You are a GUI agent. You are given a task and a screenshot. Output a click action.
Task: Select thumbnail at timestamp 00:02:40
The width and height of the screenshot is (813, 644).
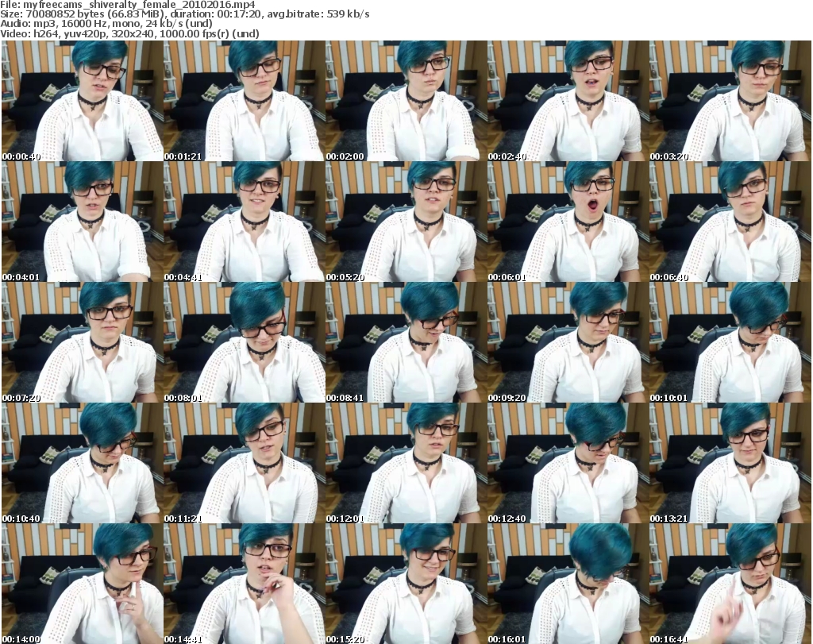click(568, 101)
